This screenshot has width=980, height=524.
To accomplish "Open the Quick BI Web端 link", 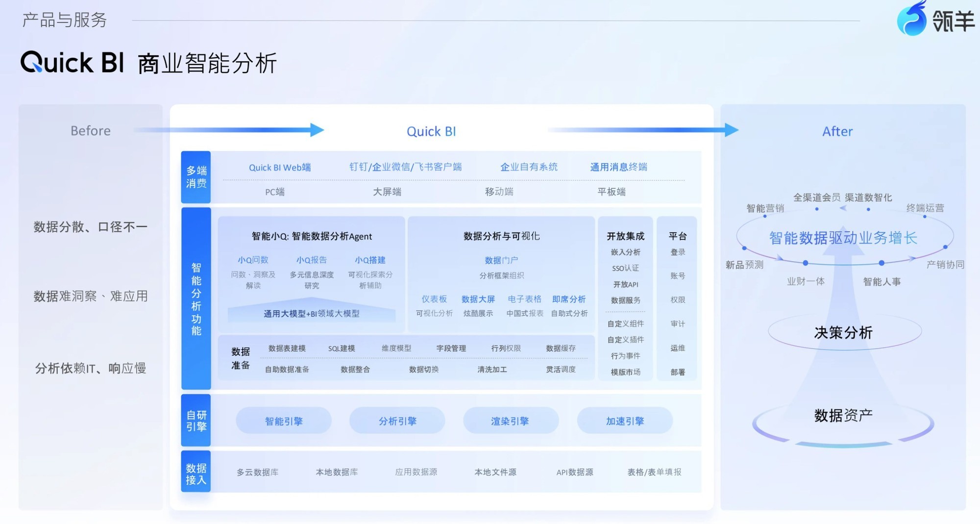I will [280, 167].
